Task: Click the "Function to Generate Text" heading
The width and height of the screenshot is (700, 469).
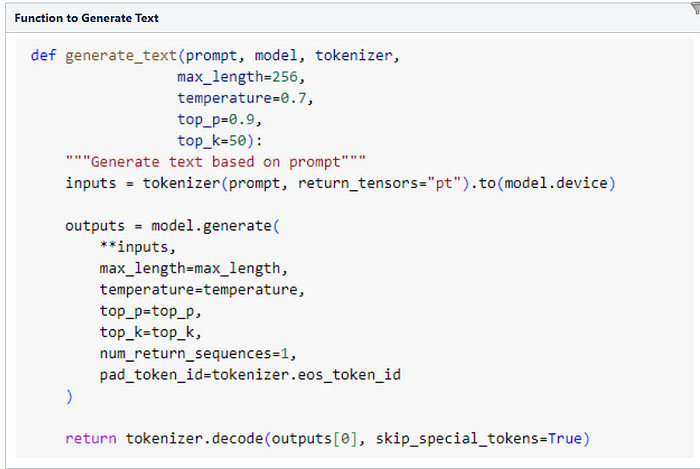Action: tap(86, 18)
